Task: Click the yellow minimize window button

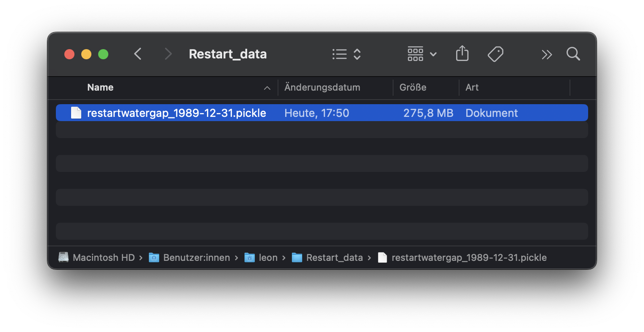Action: [86, 54]
